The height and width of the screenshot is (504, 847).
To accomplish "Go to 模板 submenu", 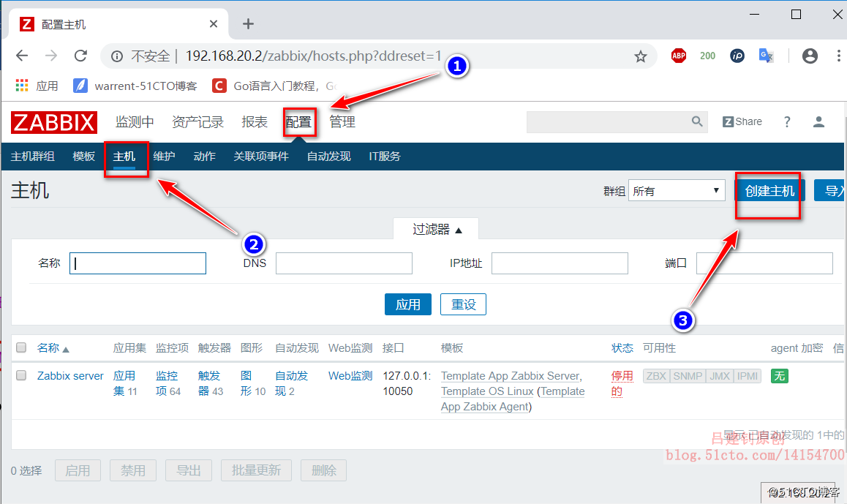I will click(x=83, y=156).
